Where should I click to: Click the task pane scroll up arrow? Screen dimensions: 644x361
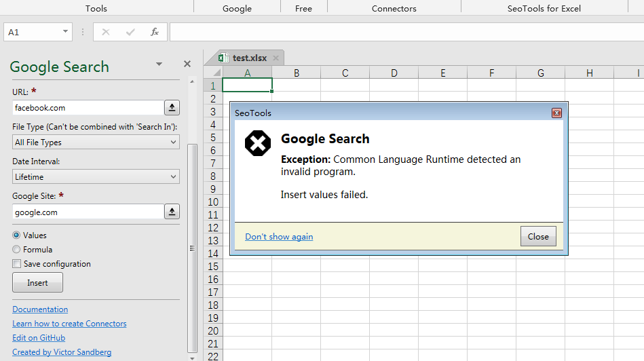(192, 81)
